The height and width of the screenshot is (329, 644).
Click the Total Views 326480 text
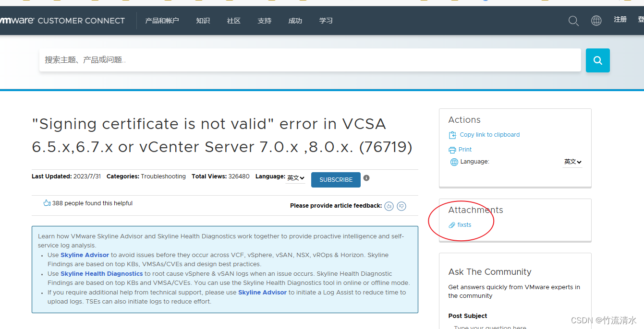pos(220,176)
